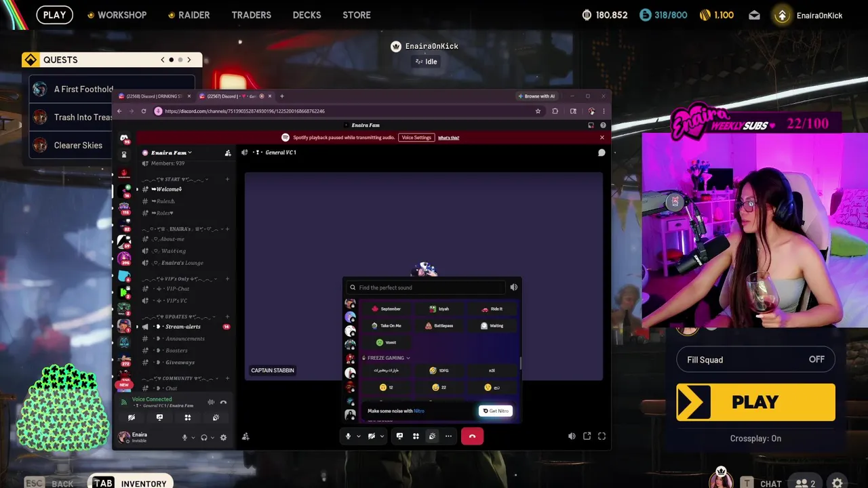
Task: Open camera options arrow in call bar
Action: click(x=381, y=436)
